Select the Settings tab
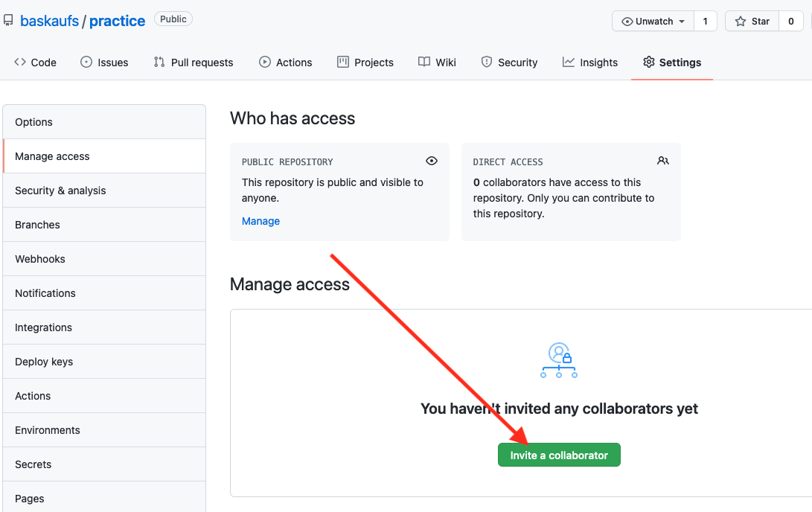 coord(672,63)
